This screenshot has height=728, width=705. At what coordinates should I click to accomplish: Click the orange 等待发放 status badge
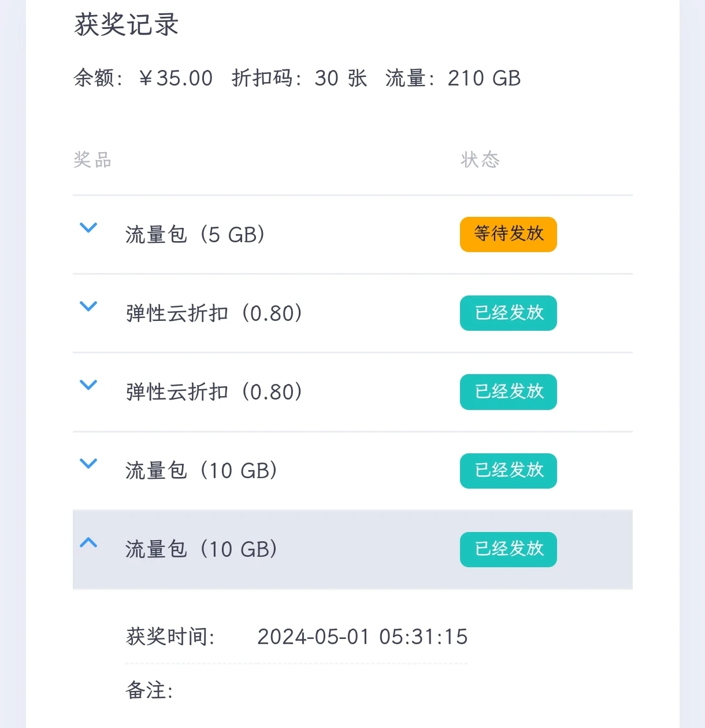point(508,234)
